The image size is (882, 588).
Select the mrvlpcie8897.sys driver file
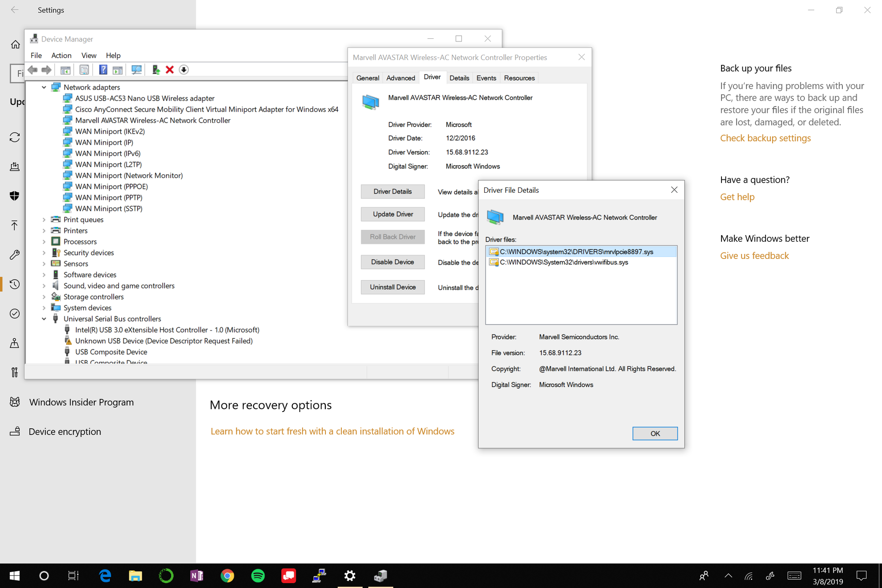(581, 251)
